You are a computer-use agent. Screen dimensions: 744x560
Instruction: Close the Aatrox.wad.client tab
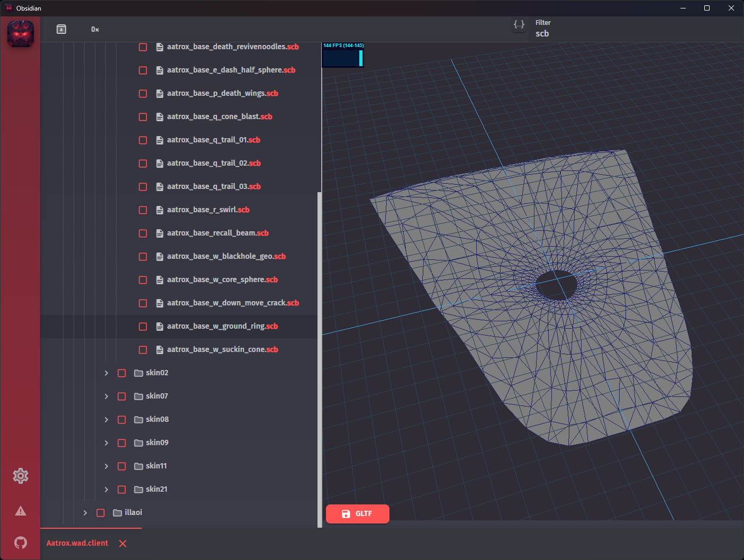coord(123,544)
